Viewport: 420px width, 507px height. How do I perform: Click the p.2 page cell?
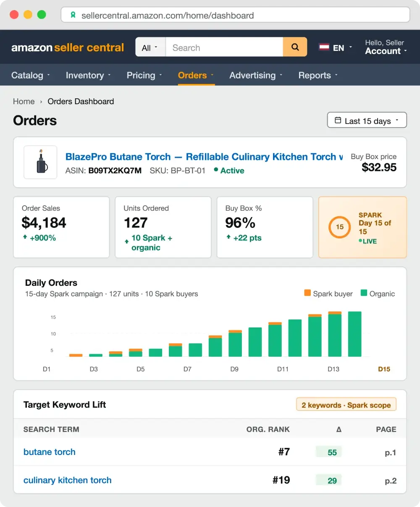391,481
